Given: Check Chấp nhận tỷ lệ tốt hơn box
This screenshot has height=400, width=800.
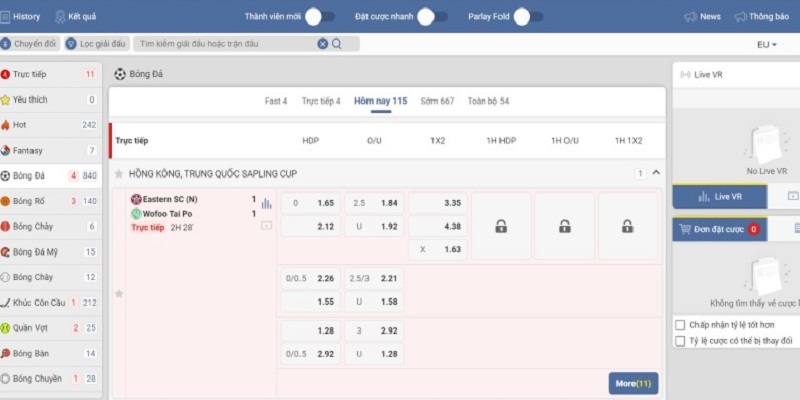Looking at the screenshot, I should pyautogui.click(x=680, y=325).
